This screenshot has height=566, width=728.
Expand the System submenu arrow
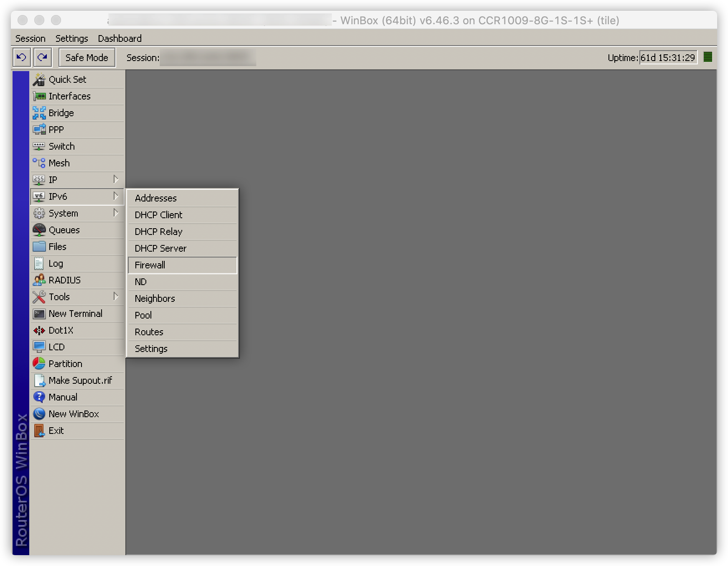116,213
